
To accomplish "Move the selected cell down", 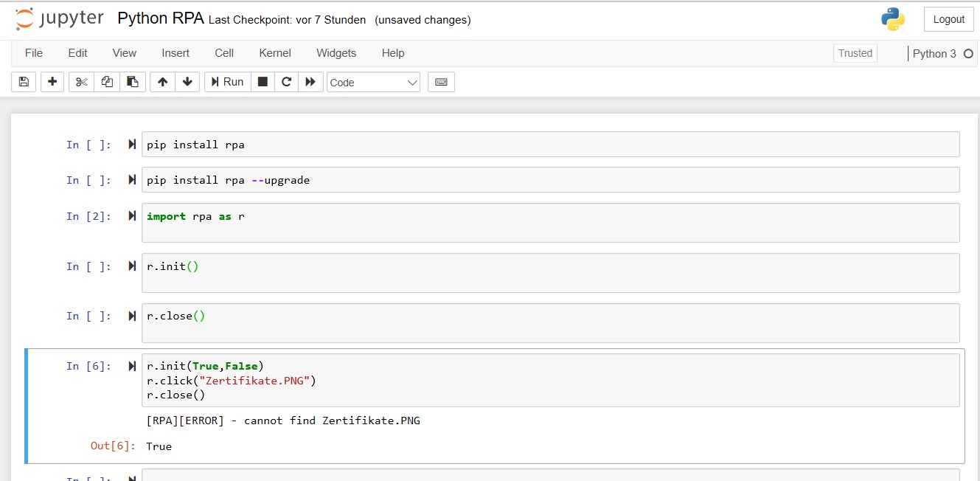I will [x=188, y=82].
